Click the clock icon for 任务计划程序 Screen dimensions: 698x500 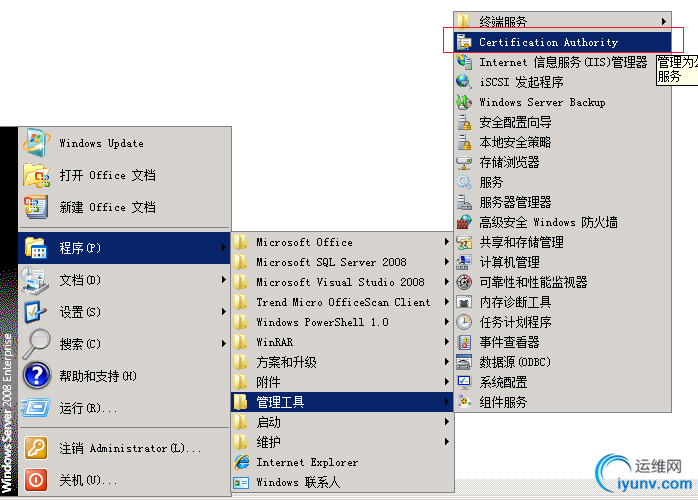464,322
